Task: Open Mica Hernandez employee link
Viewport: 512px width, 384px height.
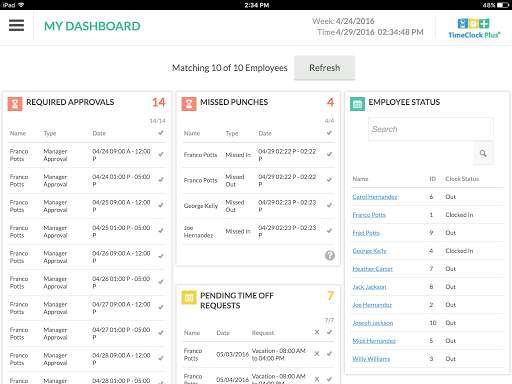Action: 374,341
